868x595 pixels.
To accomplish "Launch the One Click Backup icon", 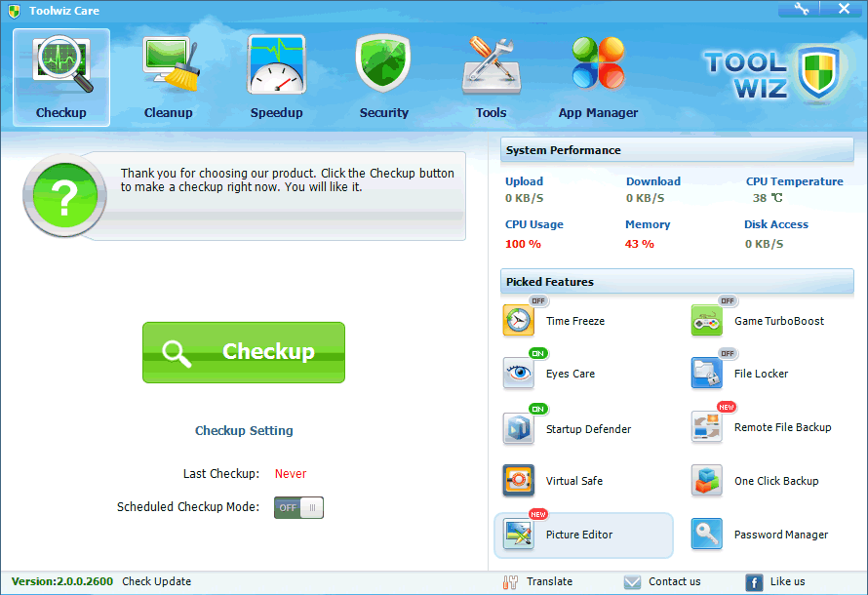I will coord(707,481).
